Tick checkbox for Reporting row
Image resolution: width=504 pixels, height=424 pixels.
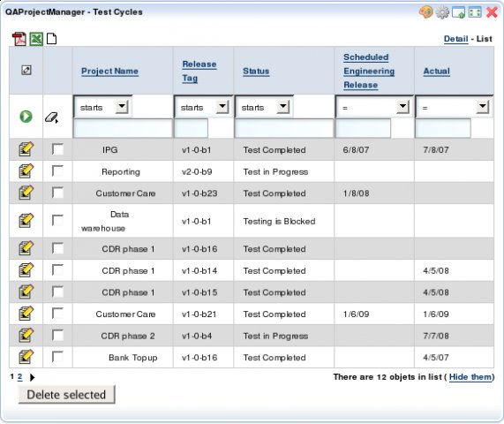[58, 170]
